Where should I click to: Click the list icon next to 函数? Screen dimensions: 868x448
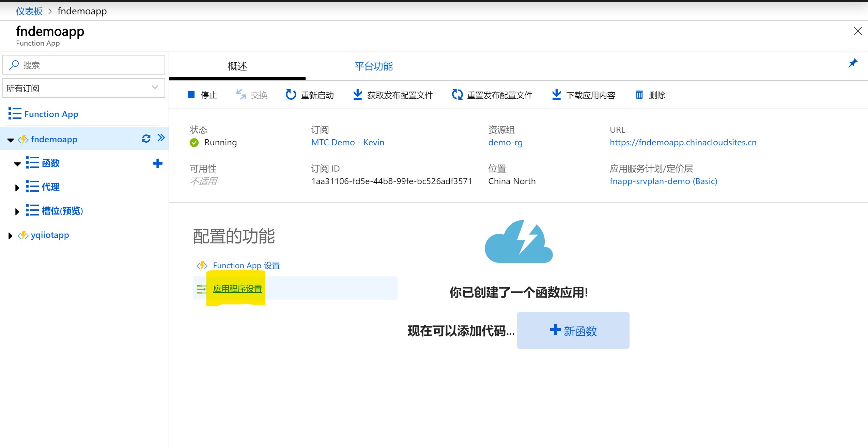click(x=32, y=163)
